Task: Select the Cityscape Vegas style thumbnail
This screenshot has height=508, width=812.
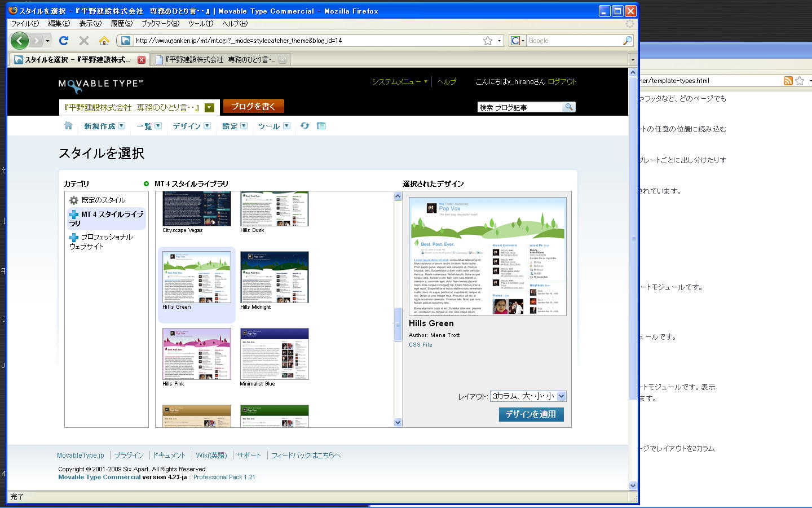Action: tap(197, 209)
